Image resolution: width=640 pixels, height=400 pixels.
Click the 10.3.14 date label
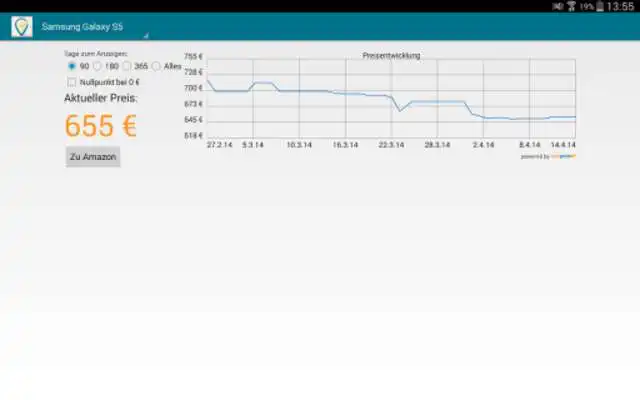pyautogui.click(x=299, y=145)
